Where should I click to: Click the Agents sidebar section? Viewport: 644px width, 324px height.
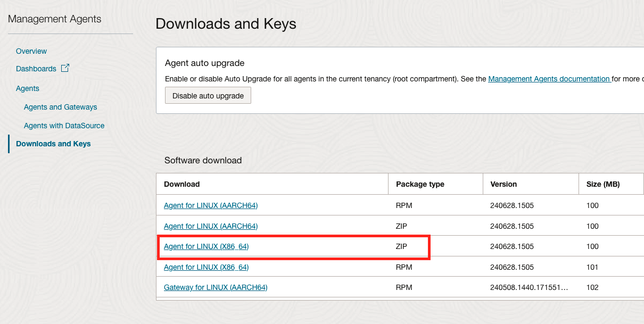[27, 88]
